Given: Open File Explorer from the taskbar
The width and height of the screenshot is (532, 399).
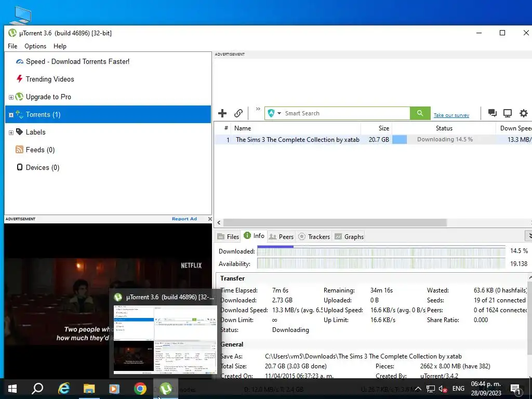Looking at the screenshot, I should click(x=89, y=389).
